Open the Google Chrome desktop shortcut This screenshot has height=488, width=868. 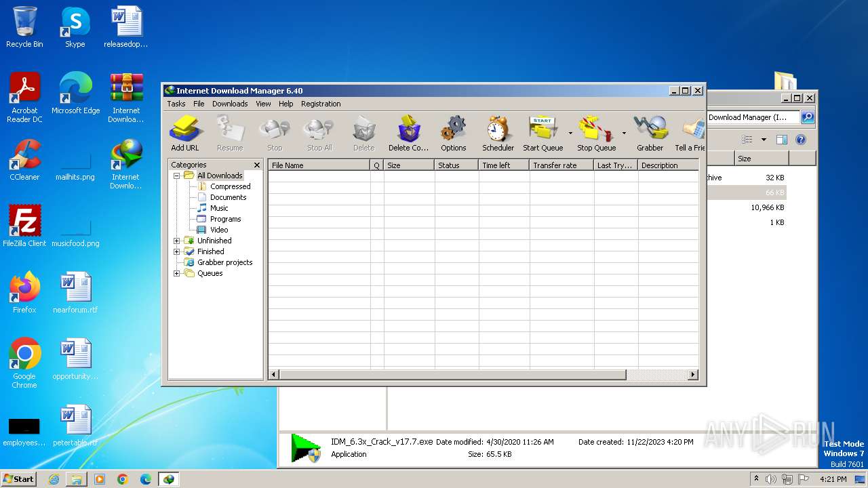[24, 363]
